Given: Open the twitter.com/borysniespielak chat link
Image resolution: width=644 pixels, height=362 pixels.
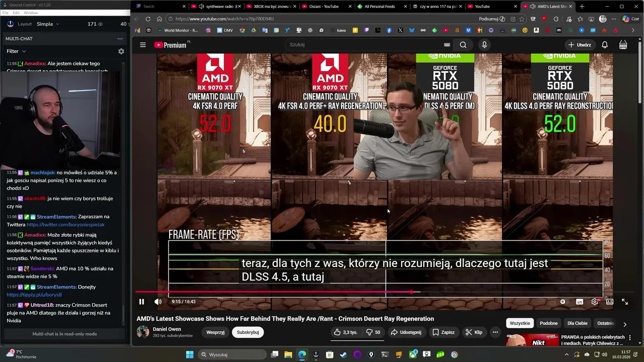Looking at the screenshot, I should click(x=65, y=225).
